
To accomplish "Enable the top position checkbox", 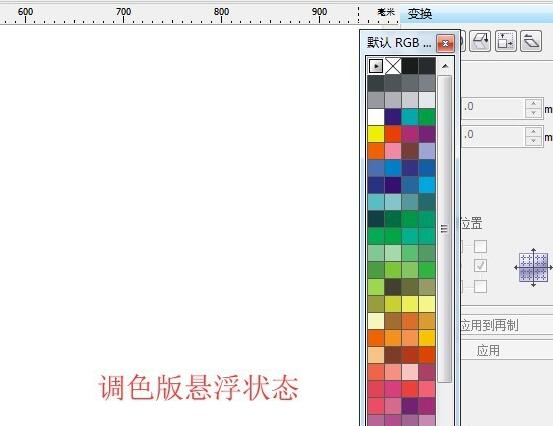I will (480, 246).
